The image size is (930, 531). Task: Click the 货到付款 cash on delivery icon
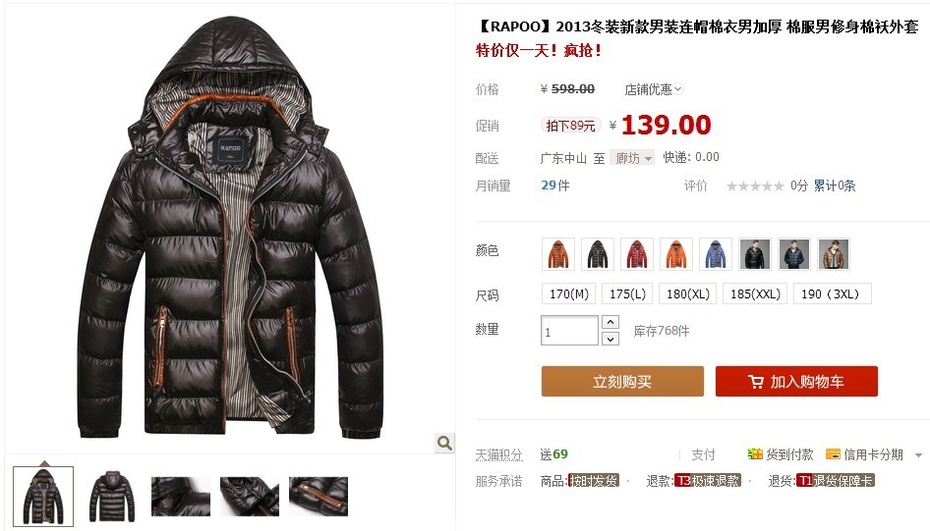[754, 454]
